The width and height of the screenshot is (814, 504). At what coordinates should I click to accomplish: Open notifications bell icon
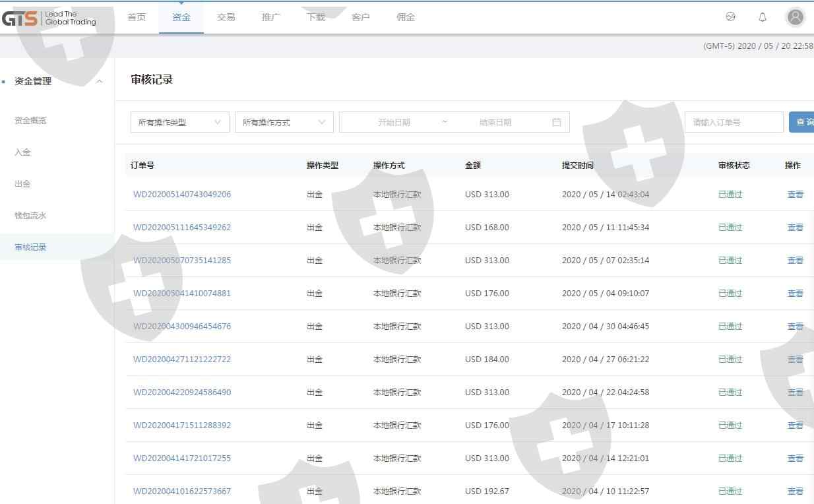(763, 17)
